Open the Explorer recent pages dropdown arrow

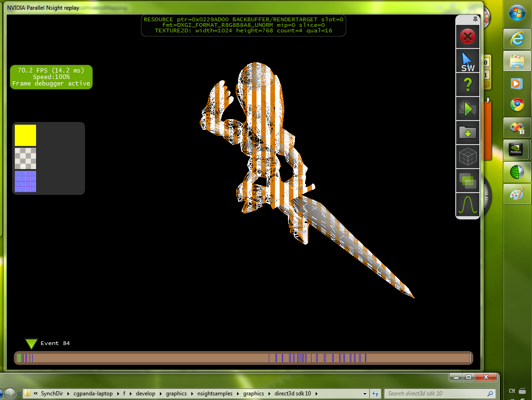click(19, 394)
